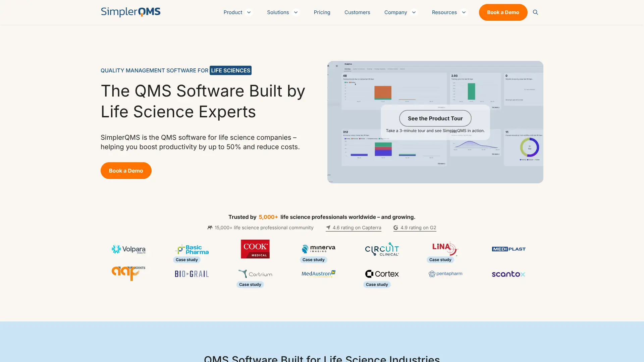
Task: Click the Capterra arrow icon
Action: click(328, 228)
